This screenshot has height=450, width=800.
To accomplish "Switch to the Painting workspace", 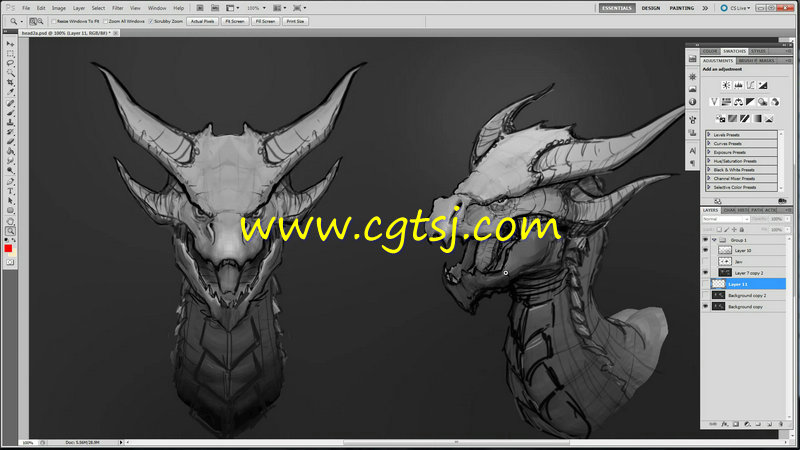I will pos(682,8).
